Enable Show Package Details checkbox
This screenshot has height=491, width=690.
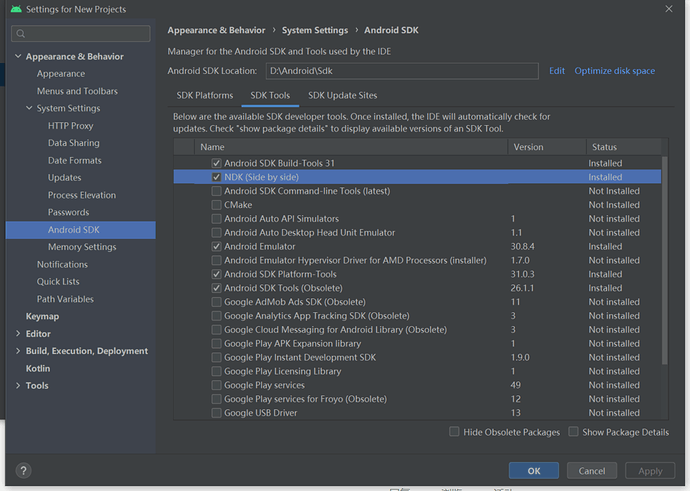point(573,432)
